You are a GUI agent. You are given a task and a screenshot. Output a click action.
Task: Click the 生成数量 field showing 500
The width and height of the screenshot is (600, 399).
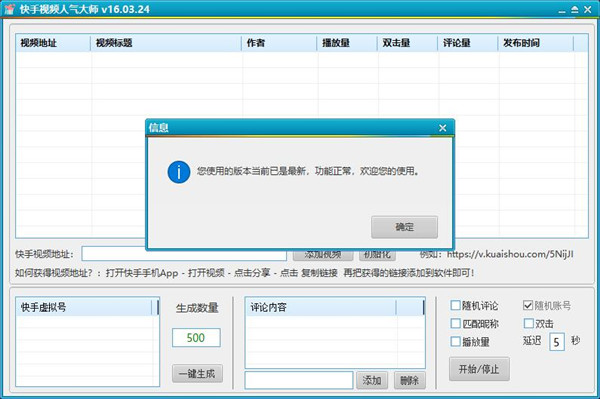point(196,338)
